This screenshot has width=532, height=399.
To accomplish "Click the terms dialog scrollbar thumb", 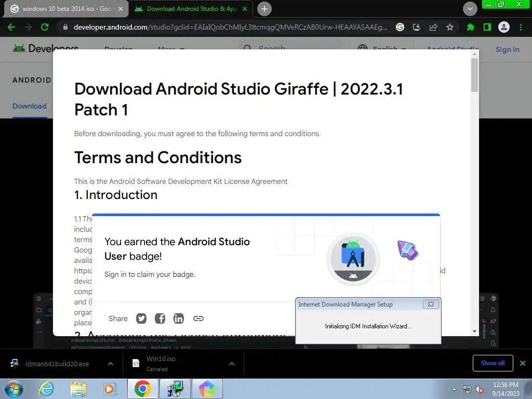I will [x=474, y=75].
